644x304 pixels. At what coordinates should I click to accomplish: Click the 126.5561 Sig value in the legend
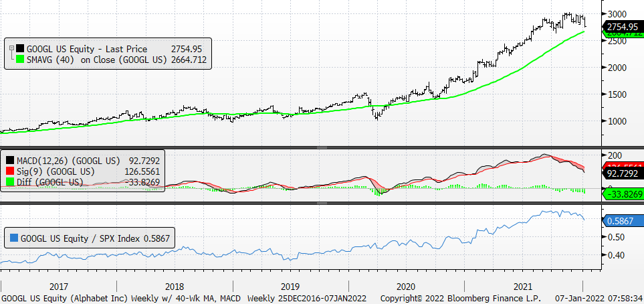point(142,171)
